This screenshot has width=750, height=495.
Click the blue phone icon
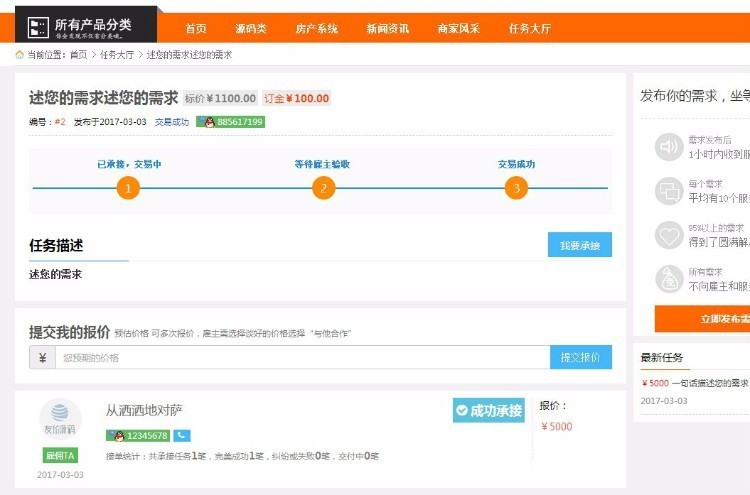182,436
